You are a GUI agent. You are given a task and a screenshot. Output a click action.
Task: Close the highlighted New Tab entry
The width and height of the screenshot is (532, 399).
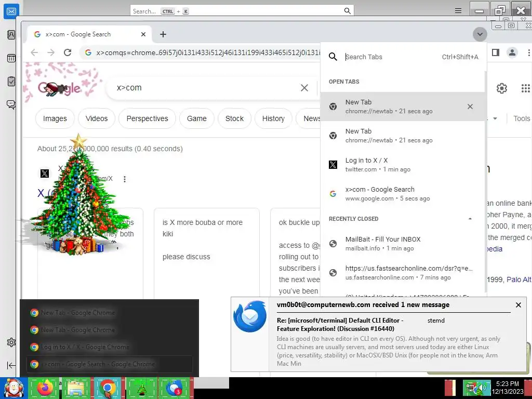click(x=470, y=107)
